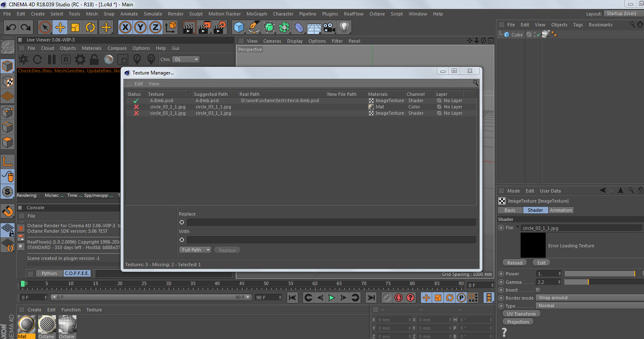Toggle the Invert checkbox
This screenshot has width=644, height=339.
tap(538, 290)
